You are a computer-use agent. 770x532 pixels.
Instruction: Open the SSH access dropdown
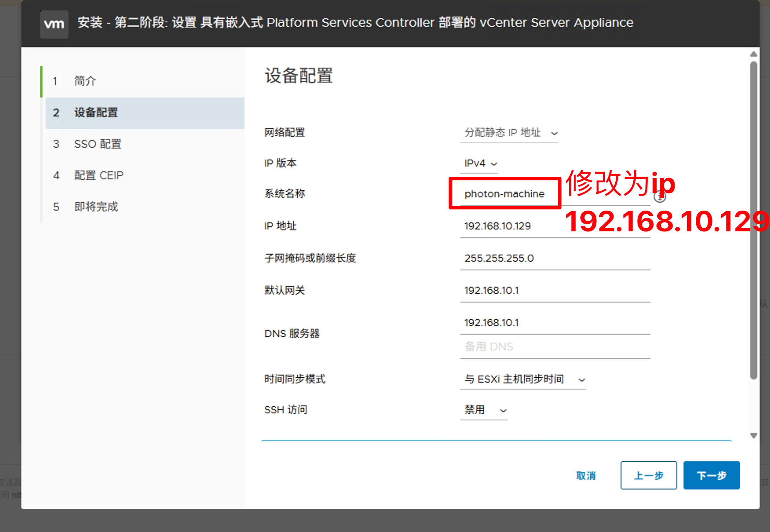click(484, 410)
